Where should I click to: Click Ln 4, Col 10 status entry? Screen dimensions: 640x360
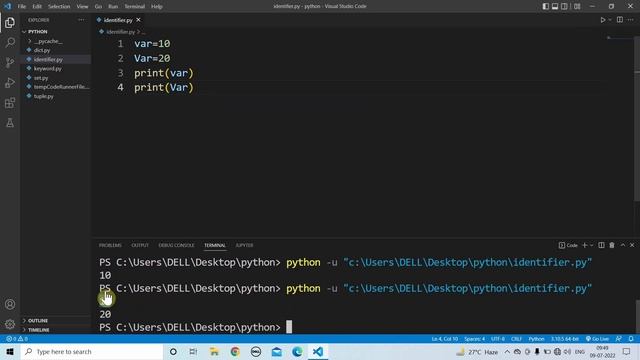point(444,339)
